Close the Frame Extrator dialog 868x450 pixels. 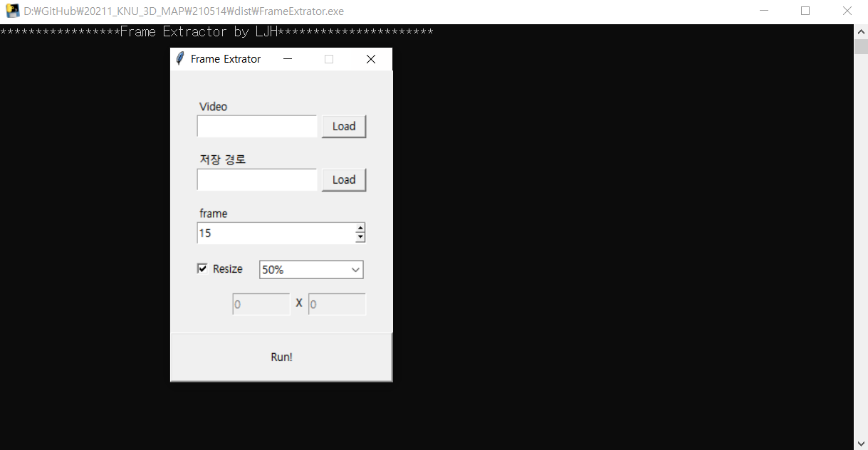point(370,59)
